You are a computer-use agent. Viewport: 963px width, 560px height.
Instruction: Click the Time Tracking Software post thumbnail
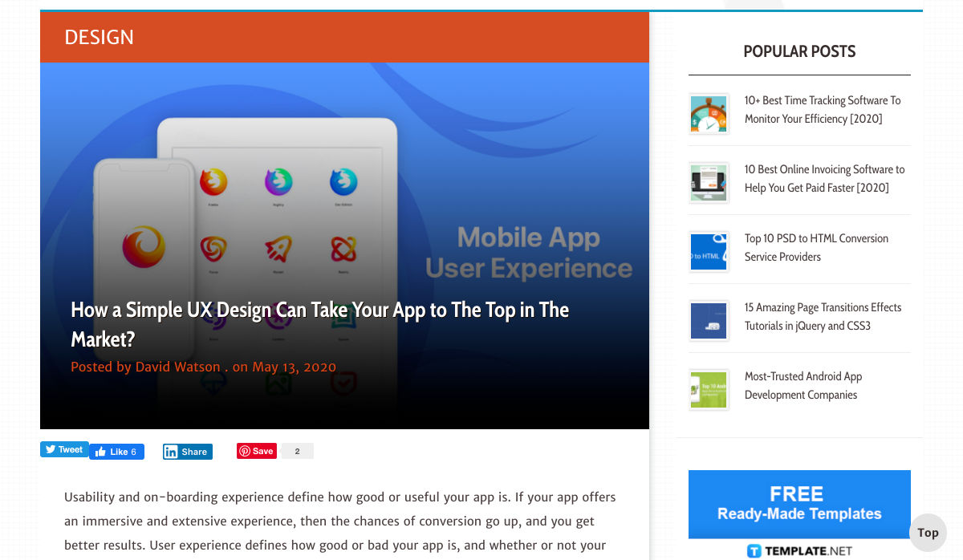pyautogui.click(x=709, y=113)
